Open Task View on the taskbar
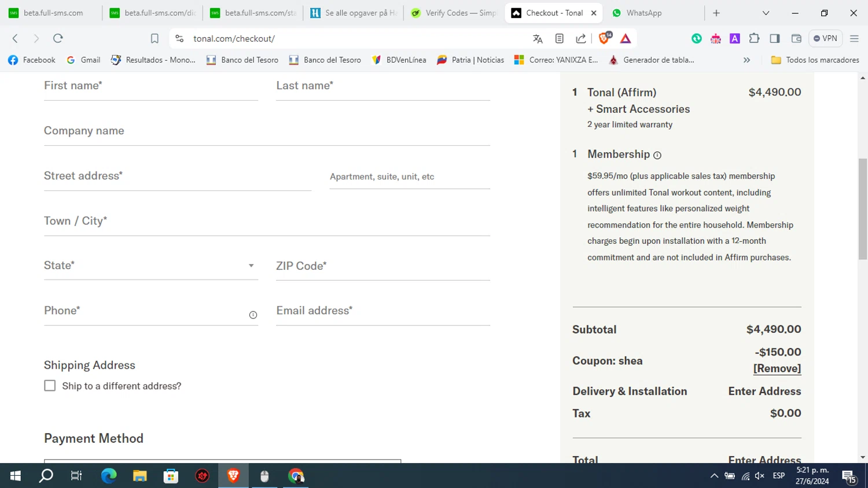 tap(76, 476)
